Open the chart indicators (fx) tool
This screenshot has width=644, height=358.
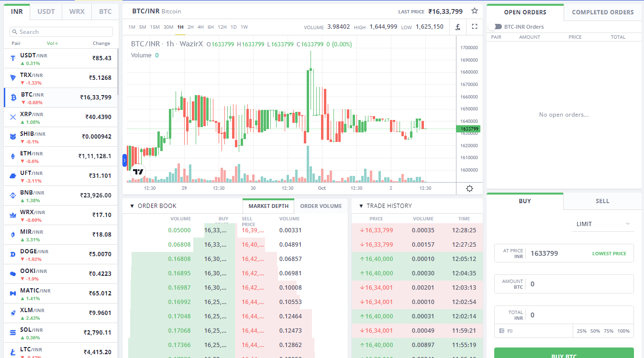457,27
